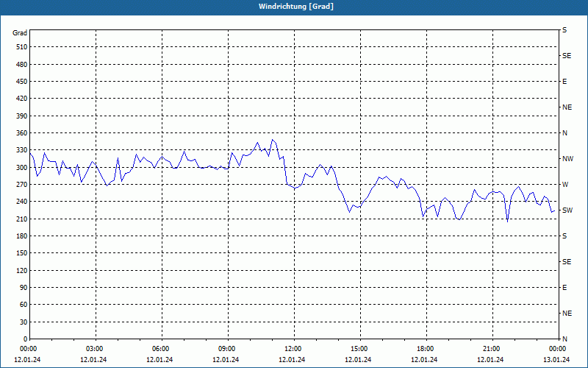Select the 390 degree axis value
Viewport: 588px width, 368px height.
click(22, 116)
